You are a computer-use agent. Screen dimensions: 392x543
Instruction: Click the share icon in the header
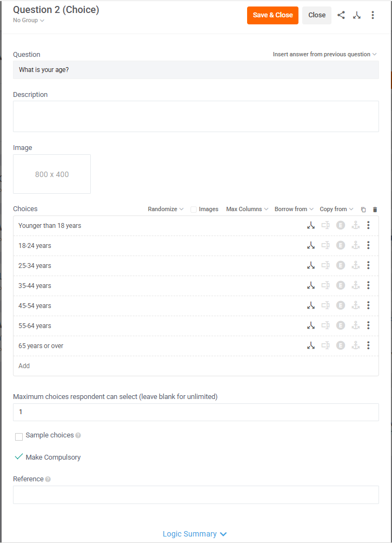click(341, 15)
